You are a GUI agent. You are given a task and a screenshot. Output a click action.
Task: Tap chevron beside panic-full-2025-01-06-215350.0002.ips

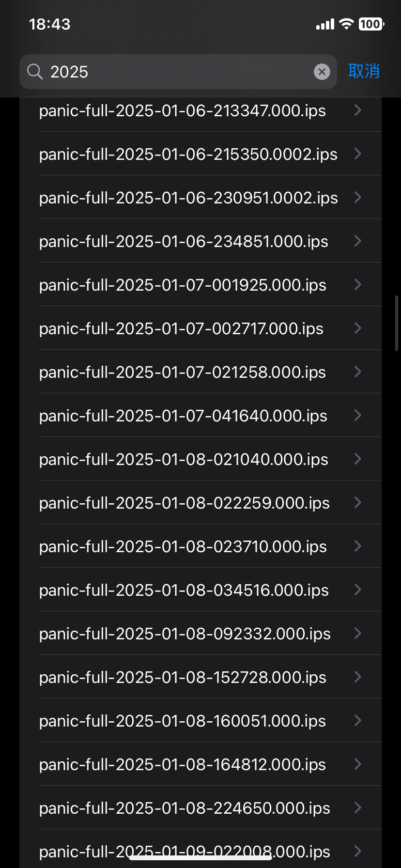(x=358, y=154)
